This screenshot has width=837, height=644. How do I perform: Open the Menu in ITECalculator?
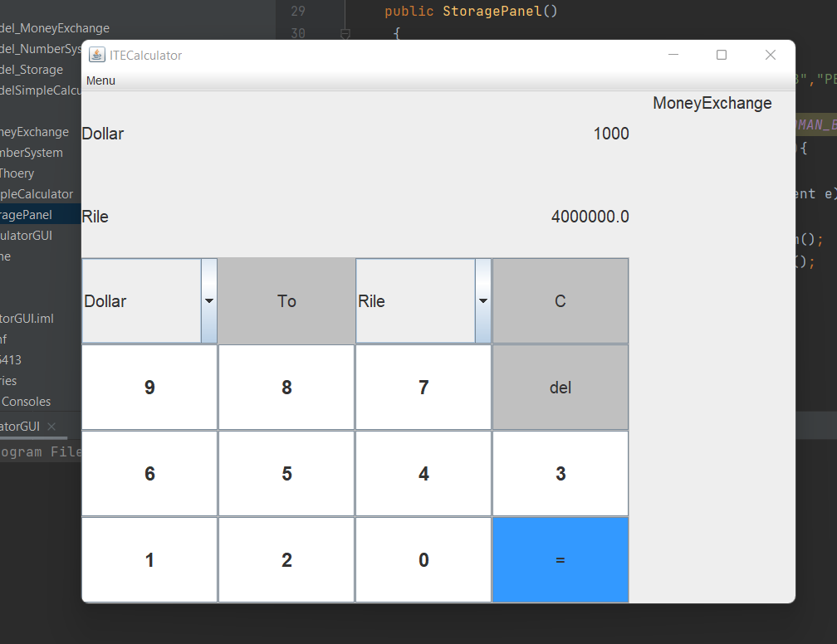click(x=100, y=80)
